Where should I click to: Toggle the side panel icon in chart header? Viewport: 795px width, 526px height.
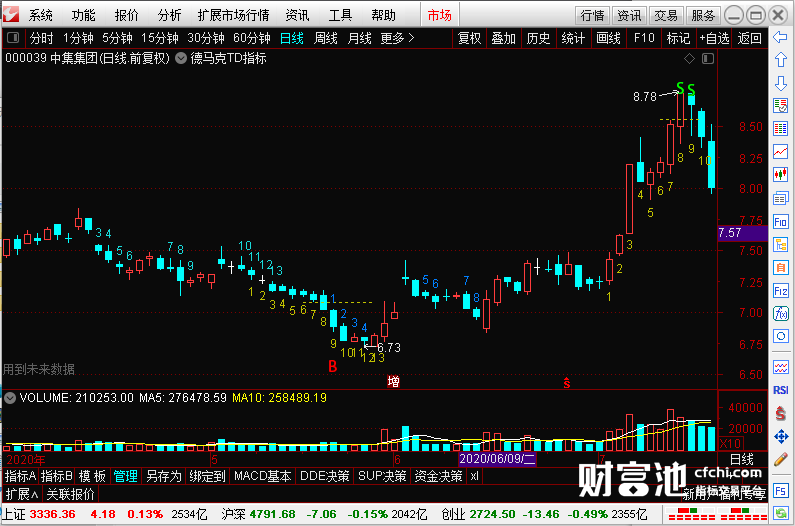click(x=708, y=59)
